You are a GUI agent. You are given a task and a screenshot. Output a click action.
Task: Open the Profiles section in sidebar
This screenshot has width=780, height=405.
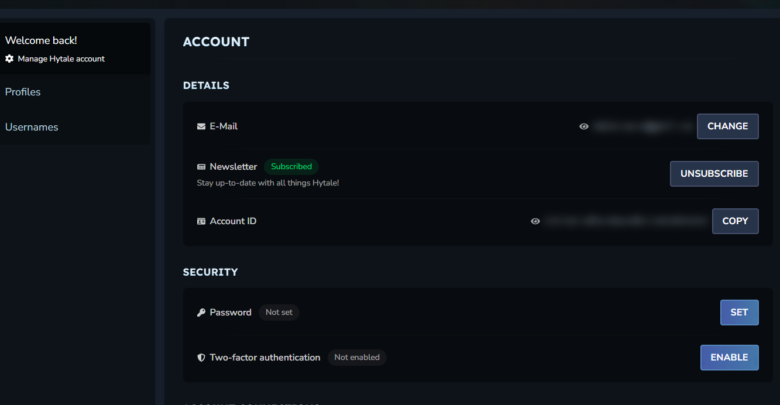pyautogui.click(x=23, y=92)
